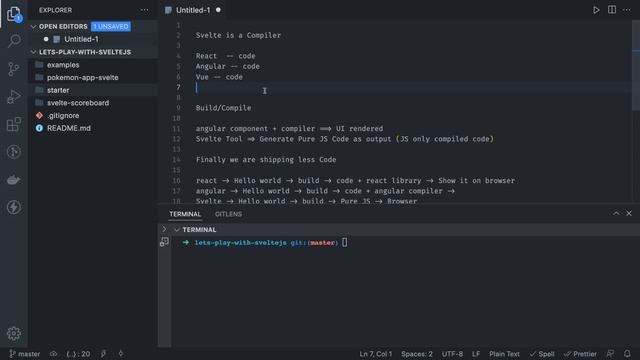Screen dimensions: 640x360
Task: Click the .gitignore file icon
Action: [x=39, y=116]
